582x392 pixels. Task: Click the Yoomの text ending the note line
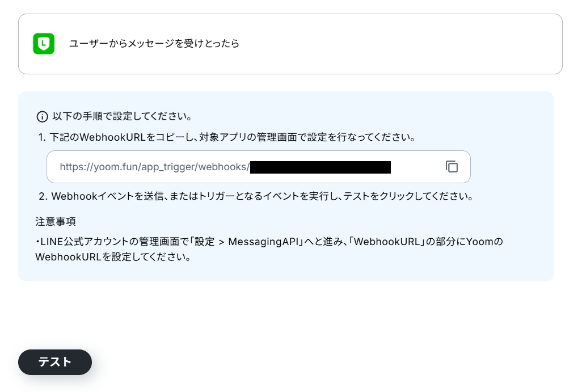point(484,242)
